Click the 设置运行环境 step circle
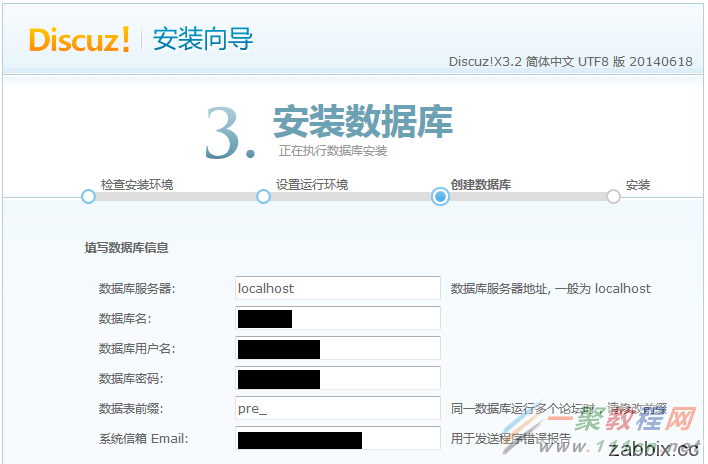Screen dimensions: 708x464 (x=263, y=196)
